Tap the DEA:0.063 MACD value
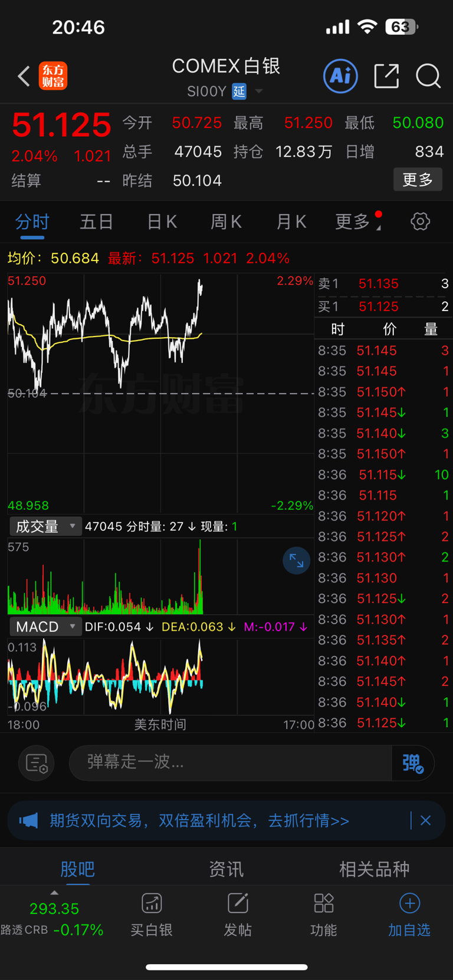The height and width of the screenshot is (980, 453). [x=199, y=626]
